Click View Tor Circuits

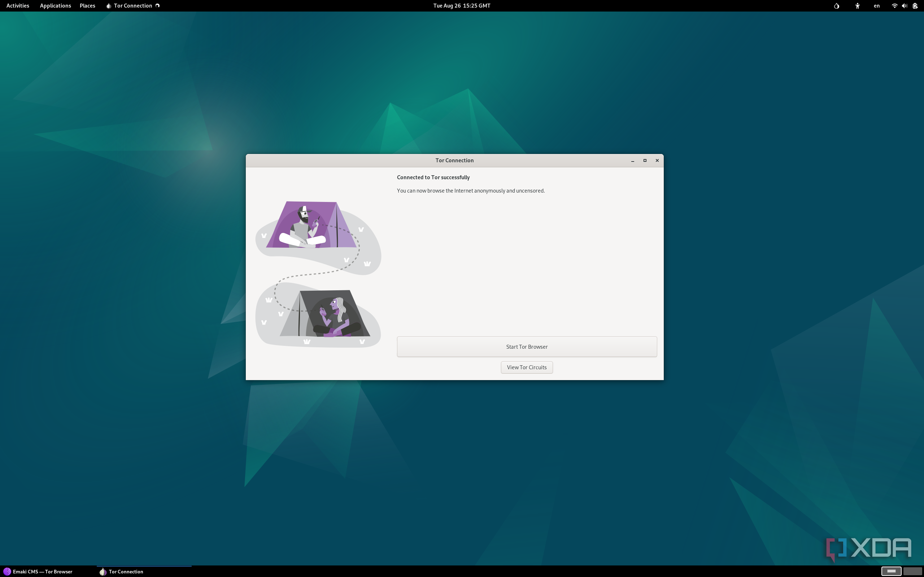click(527, 367)
